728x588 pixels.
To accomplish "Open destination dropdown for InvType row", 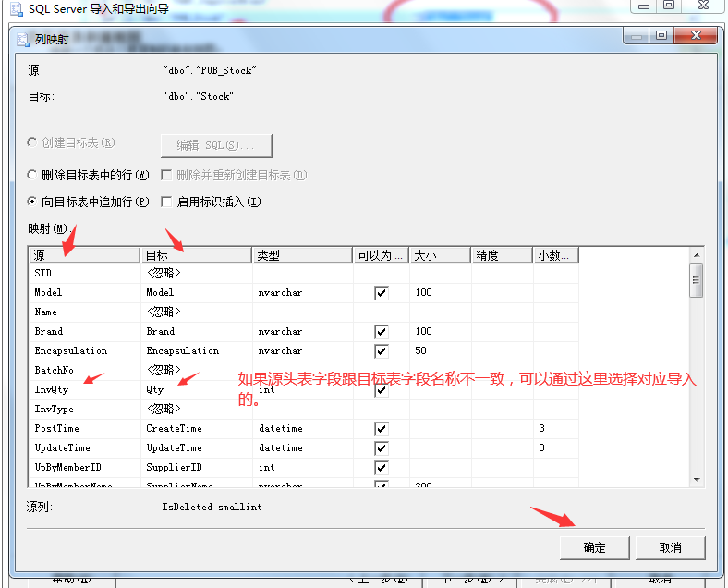I will click(x=196, y=410).
